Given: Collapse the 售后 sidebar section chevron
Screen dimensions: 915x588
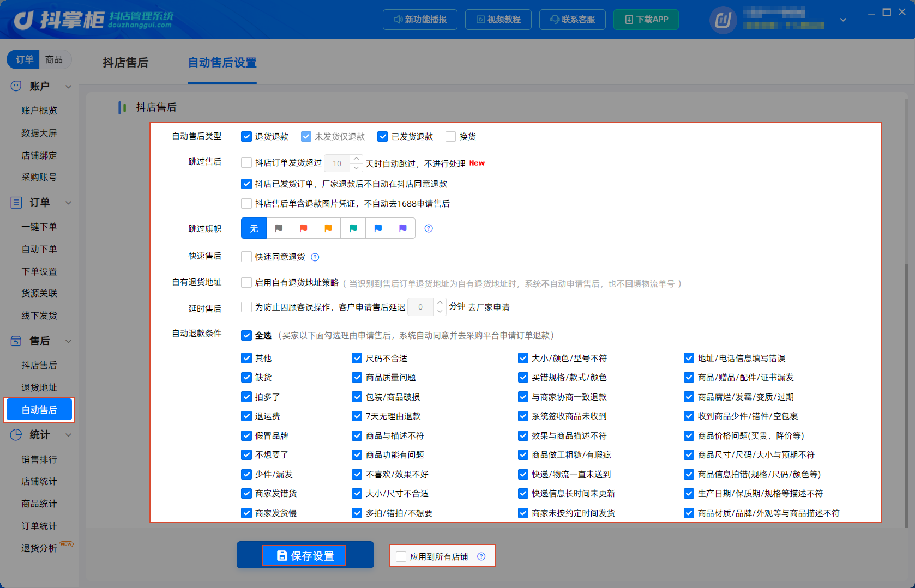Looking at the screenshot, I should point(69,341).
